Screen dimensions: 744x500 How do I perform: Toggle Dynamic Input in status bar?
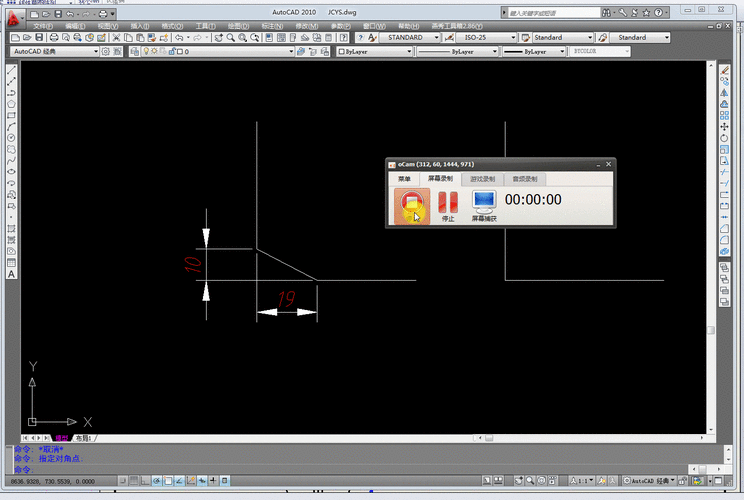[x=202, y=481]
